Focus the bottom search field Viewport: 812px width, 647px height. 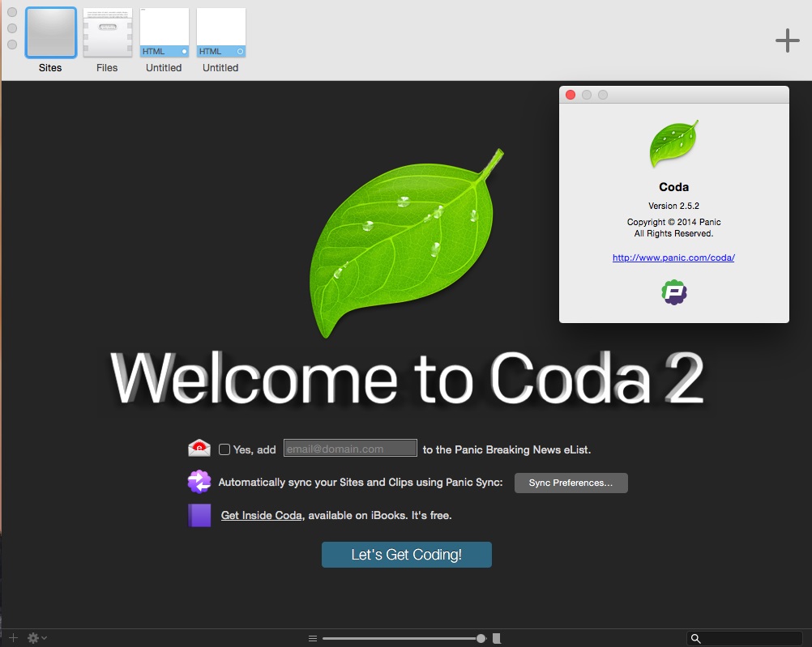pyautogui.click(x=745, y=638)
